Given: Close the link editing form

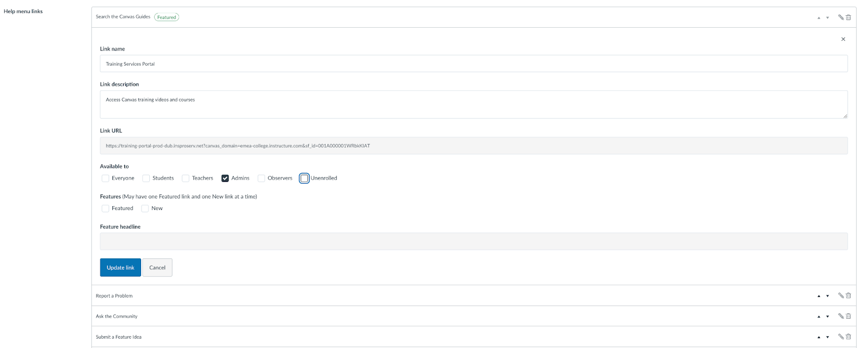Looking at the screenshot, I should point(843,39).
